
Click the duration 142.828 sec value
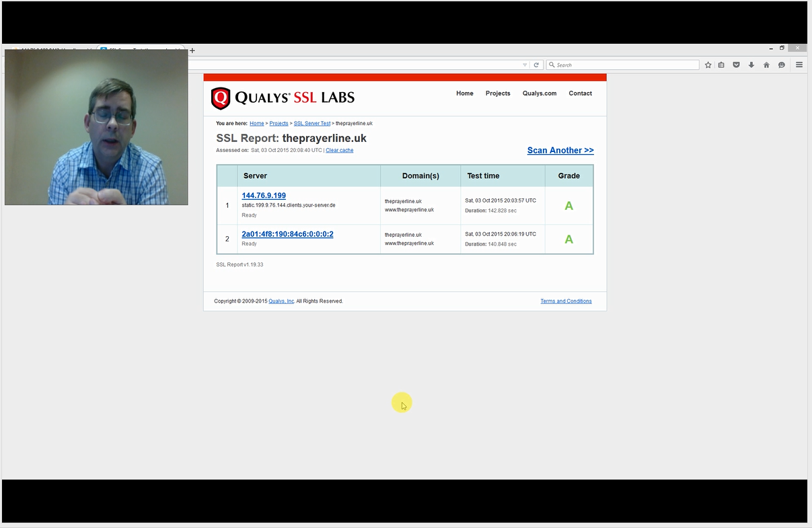[502, 211]
